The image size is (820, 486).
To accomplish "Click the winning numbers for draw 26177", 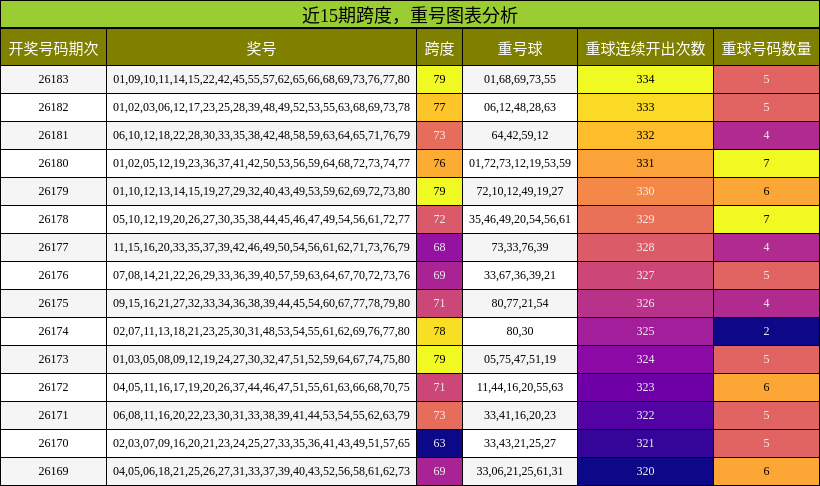I will coord(261,247).
